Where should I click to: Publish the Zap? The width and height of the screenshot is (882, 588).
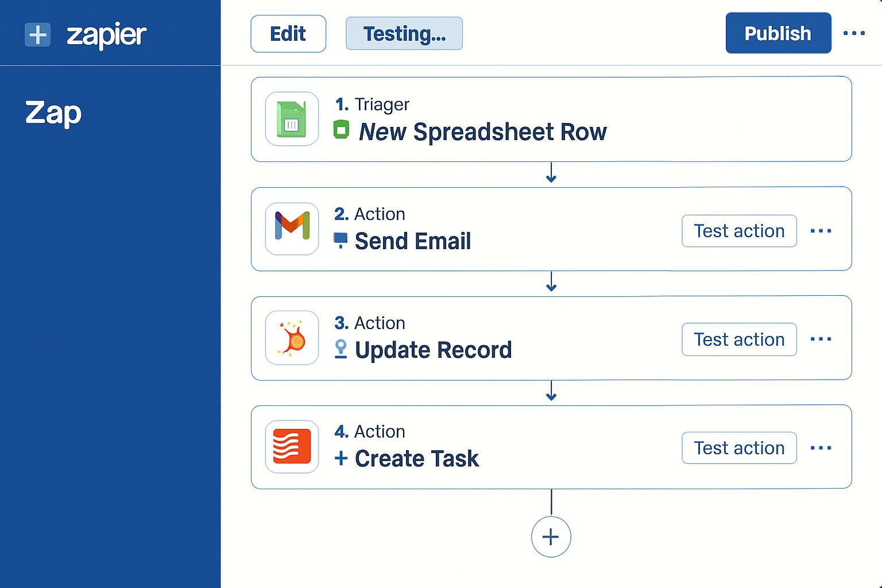(x=778, y=33)
